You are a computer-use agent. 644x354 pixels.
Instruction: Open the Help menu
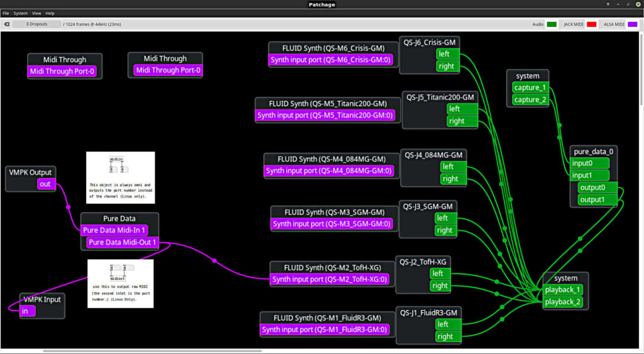50,13
